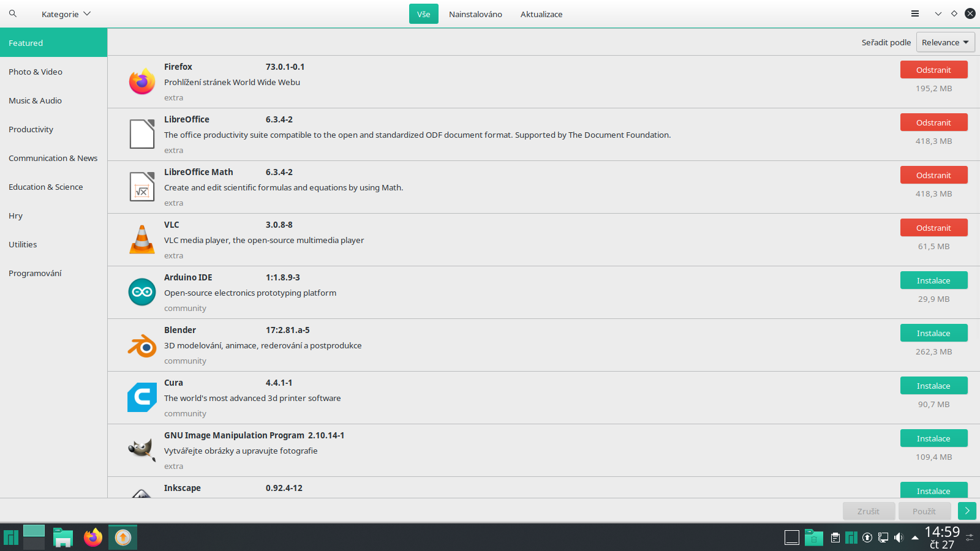This screenshot has height=551, width=980.
Task: Open Cura via its blue C icon
Action: point(141,397)
